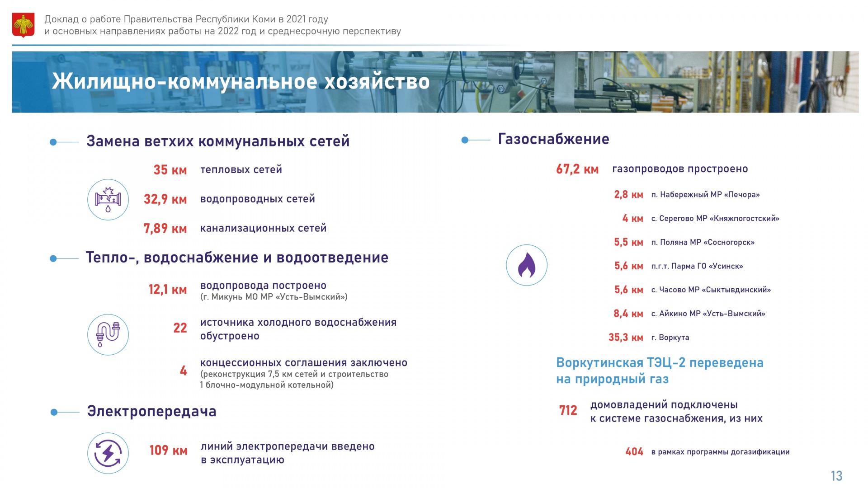Click the 404 догазификации figure
The image size is (868, 488).
[634, 452]
